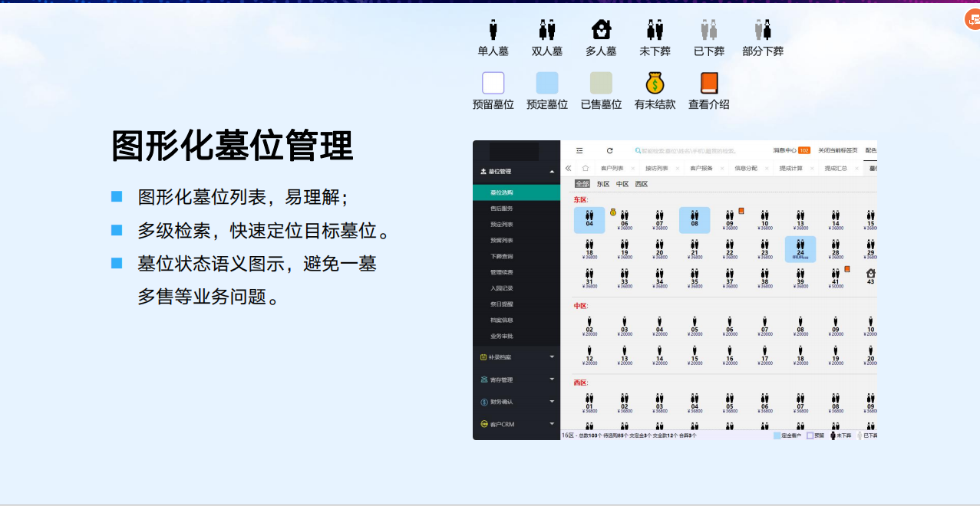This screenshot has width=980, height=506.
Task: Select reserved plot 24 in 东区
Action: coord(800,249)
